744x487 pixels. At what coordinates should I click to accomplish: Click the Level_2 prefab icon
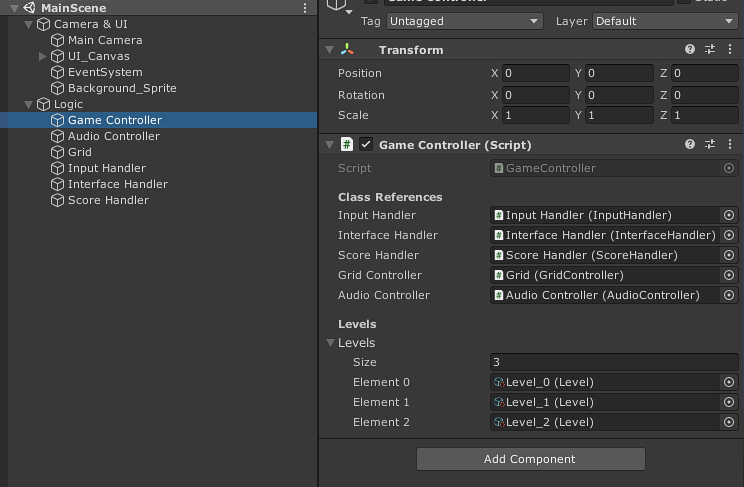499,422
